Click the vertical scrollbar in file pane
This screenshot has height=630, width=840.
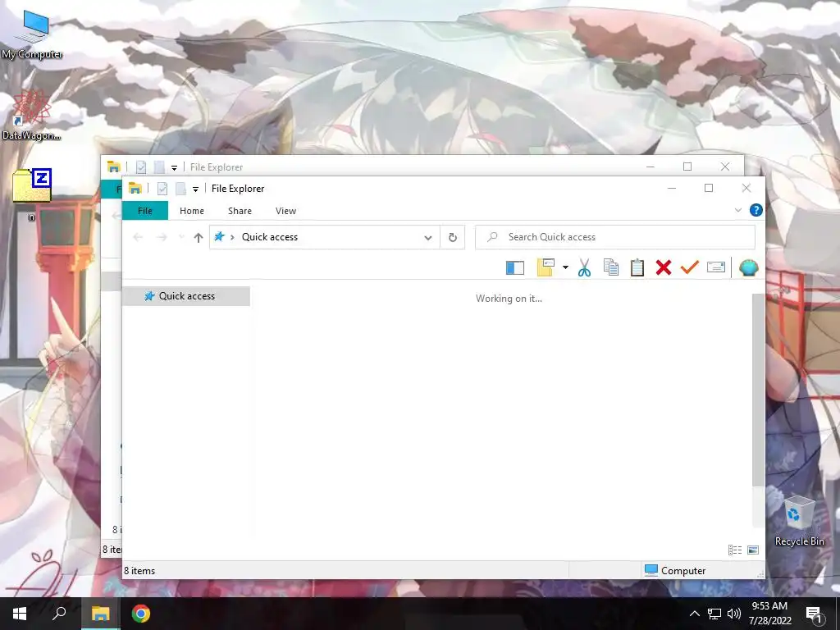pos(758,390)
